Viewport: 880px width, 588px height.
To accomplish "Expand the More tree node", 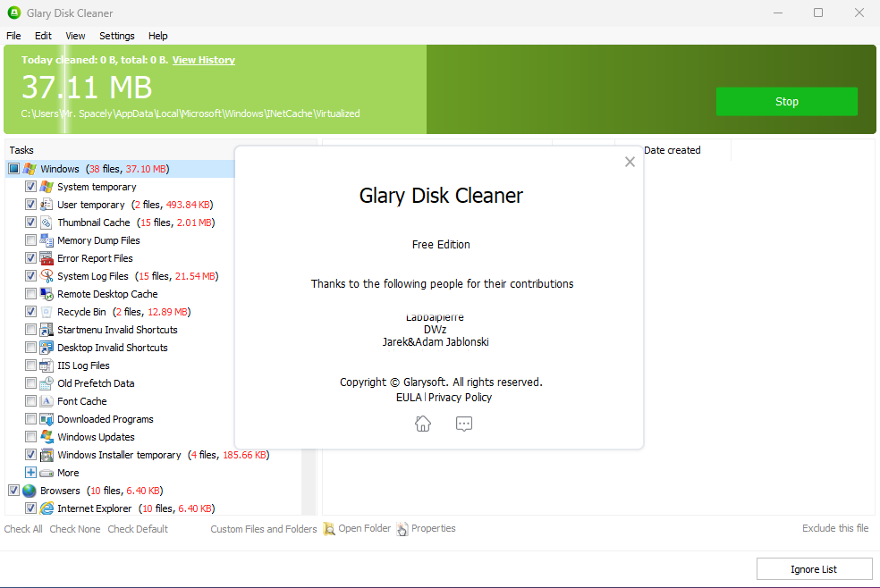I will point(31,473).
